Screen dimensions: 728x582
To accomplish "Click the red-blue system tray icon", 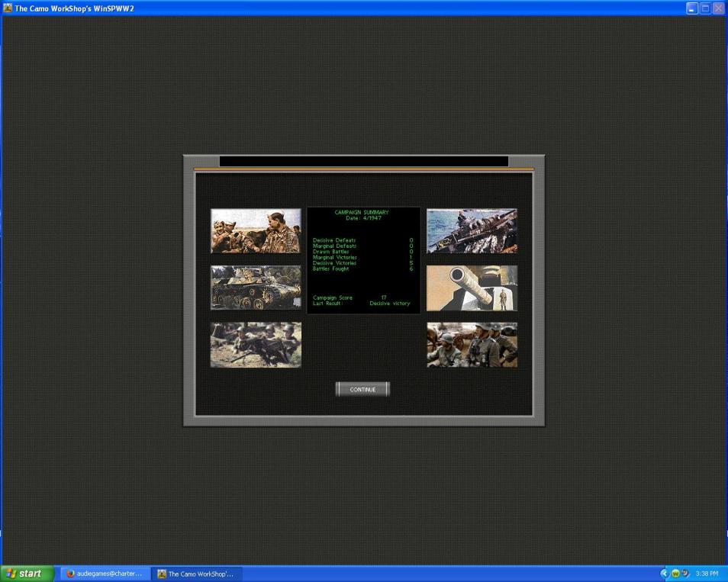I will coord(685,574).
